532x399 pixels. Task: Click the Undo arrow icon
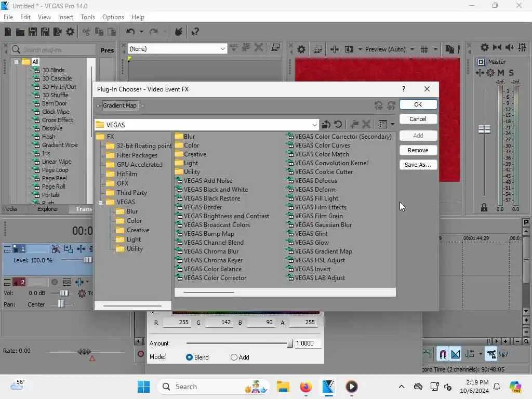tap(130, 32)
